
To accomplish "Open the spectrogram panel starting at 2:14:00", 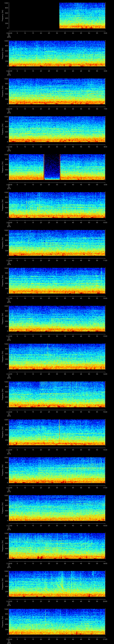I will [57, 394].
